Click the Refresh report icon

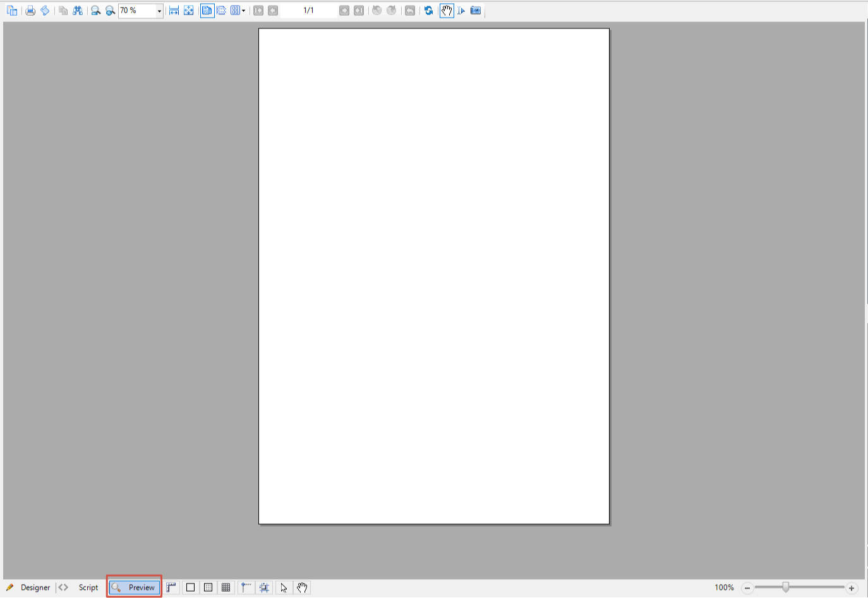pos(428,11)
